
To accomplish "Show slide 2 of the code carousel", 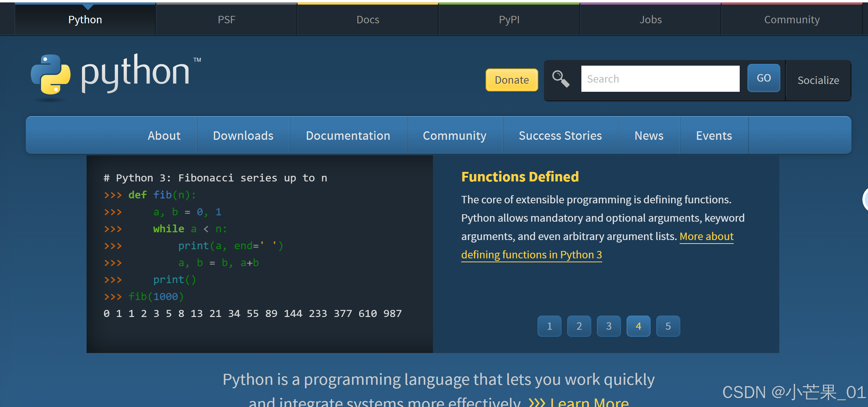I will click(579, 326).
